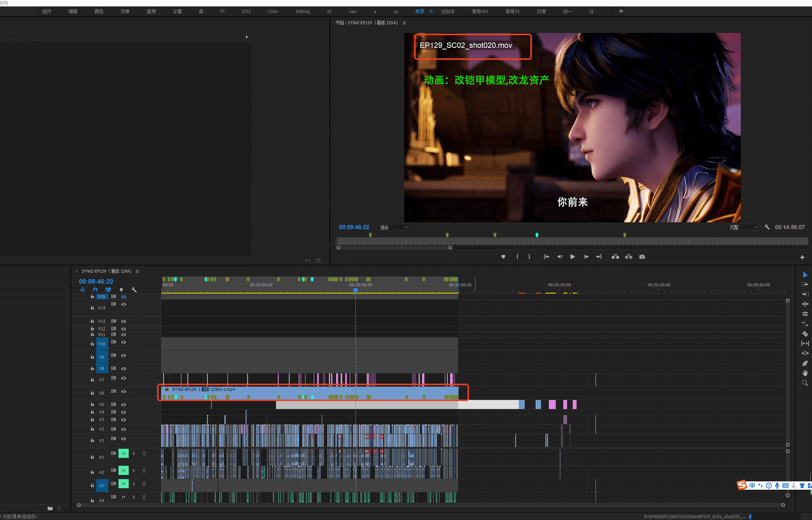Click the Mark In brace button
This screenshot has width=812, height=520.
pos(517,257)
